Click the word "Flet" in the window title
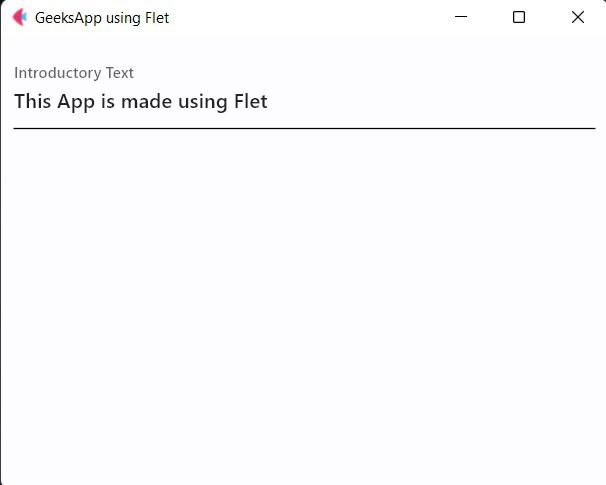This screenshot has height=485, width=606. point(156,18)
